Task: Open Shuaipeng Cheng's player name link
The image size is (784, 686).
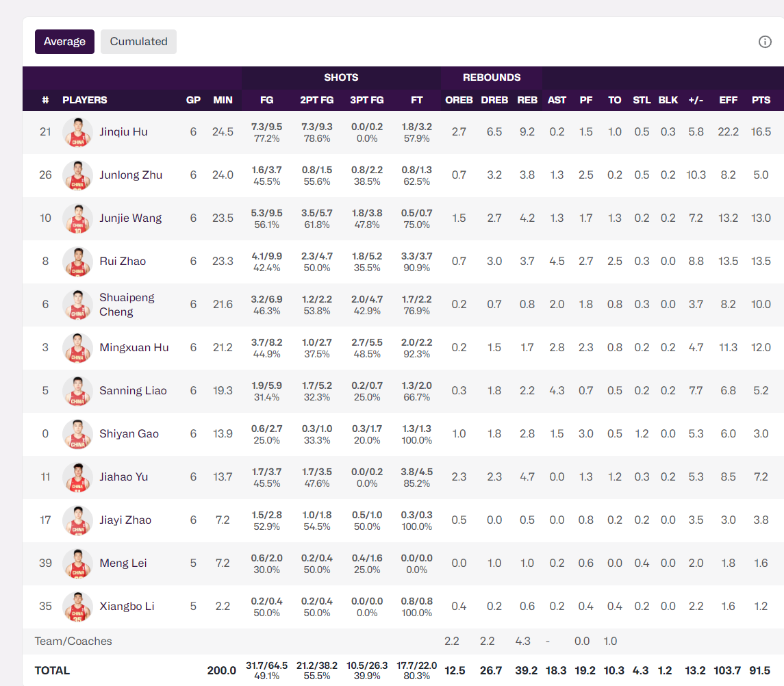Action: 127,305
